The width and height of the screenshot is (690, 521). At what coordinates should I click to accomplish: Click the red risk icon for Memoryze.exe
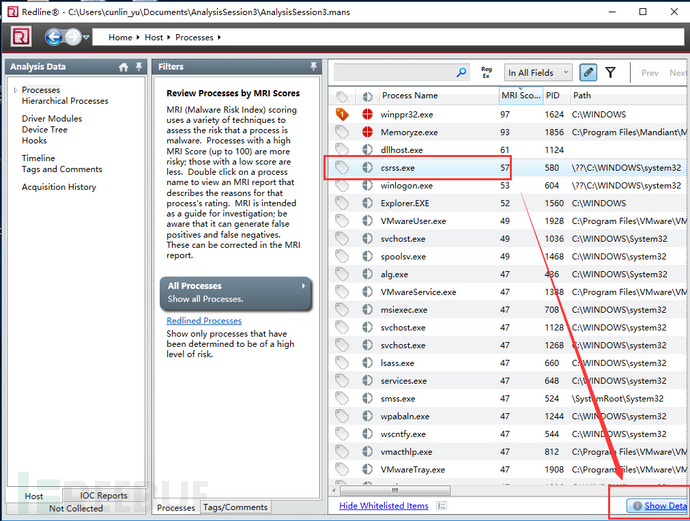[366, 132]
